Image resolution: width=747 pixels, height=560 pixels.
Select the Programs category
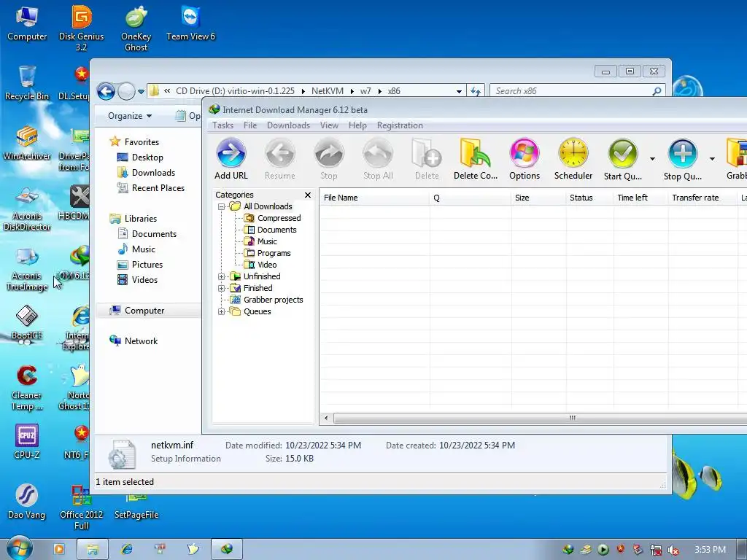[x=274, y=253]
